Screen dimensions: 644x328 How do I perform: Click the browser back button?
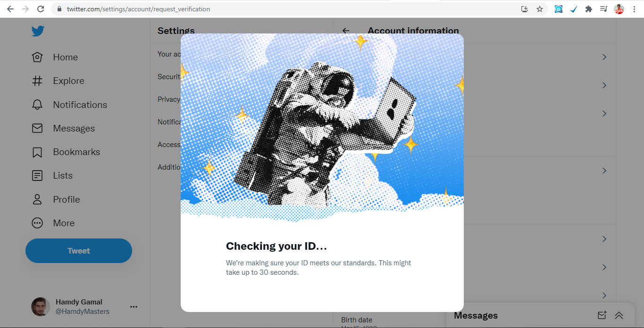(10, 9)
